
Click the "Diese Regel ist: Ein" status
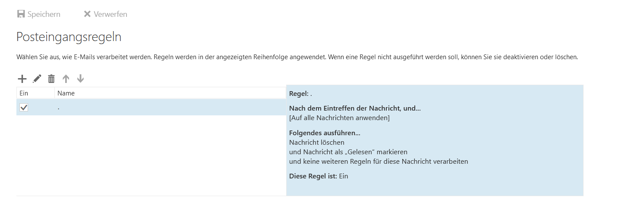click(x=319, y=176)
